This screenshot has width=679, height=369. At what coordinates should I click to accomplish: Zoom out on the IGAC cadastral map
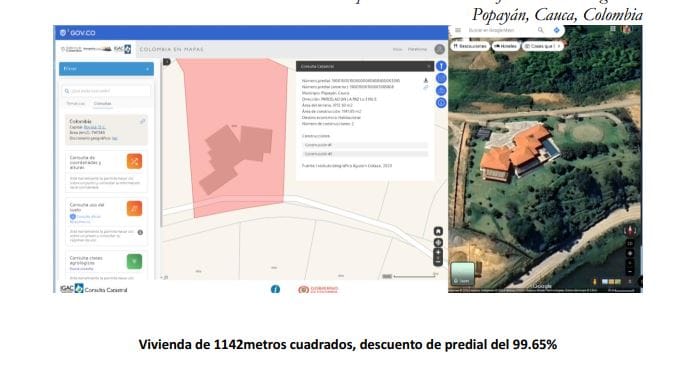438,262
